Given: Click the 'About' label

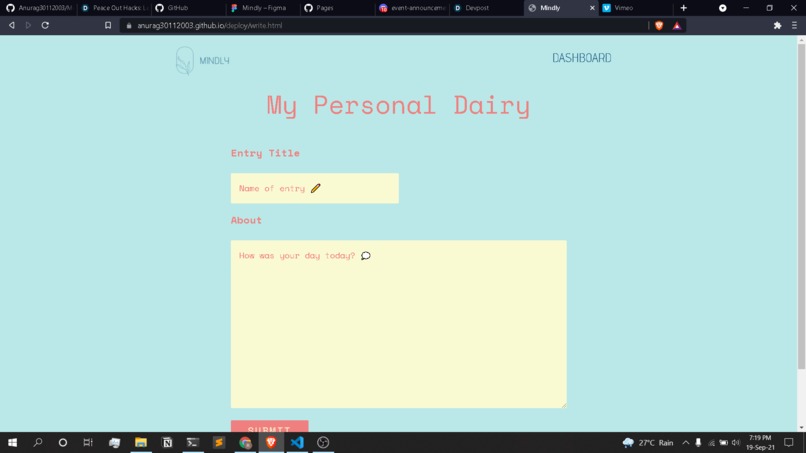Looking at the screenshot, I should tap(246, 220).
